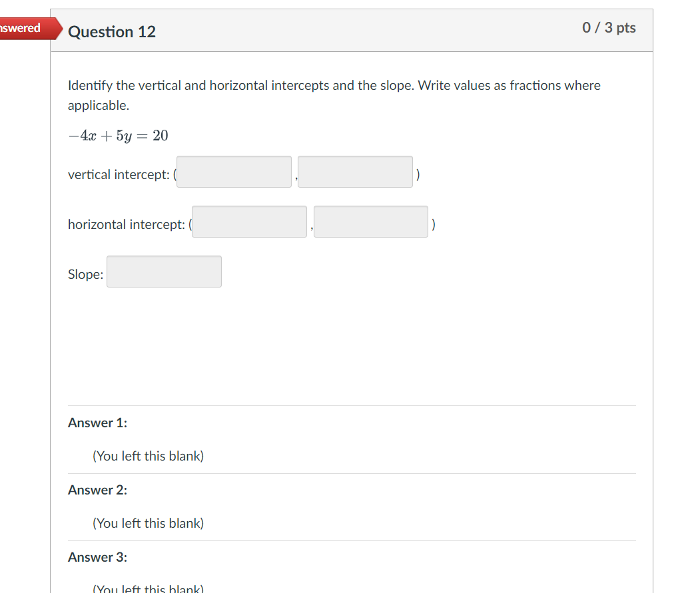Click the equation -4x + 5y = 20
Viewport: 700px width, 593px height.
119,135
